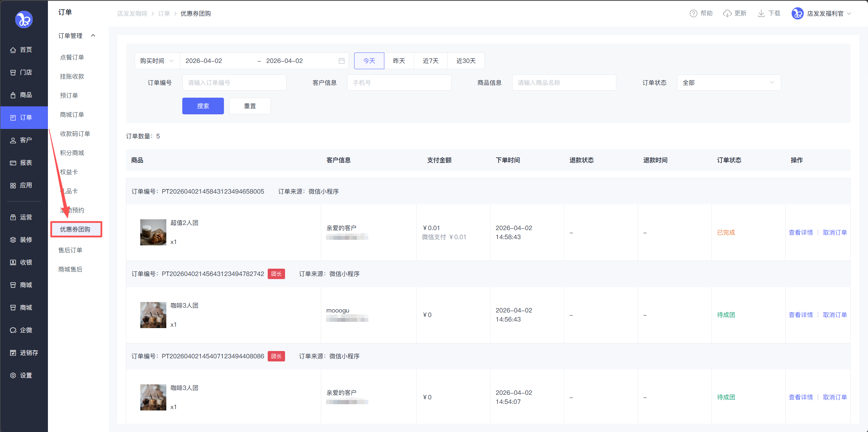
Task: Select the 近30天 quick date filter
Action: (x=466, y=61)
